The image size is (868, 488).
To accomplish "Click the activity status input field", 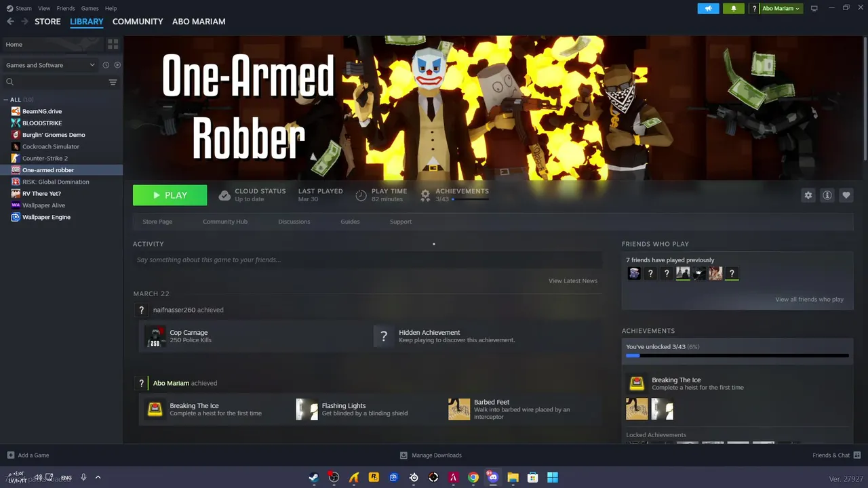I will [368, 260].
